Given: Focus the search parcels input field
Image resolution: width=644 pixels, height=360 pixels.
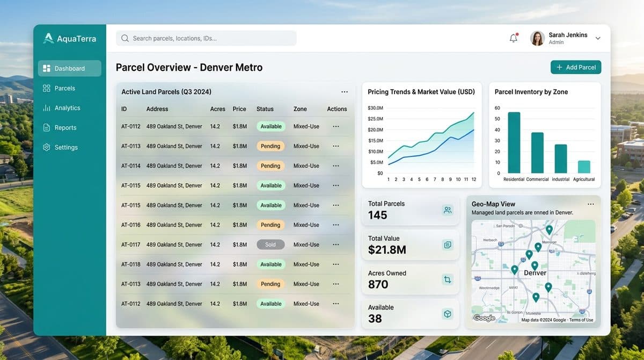Looking at the screenshot, I should pyautogui.click(x=206, y=38).
